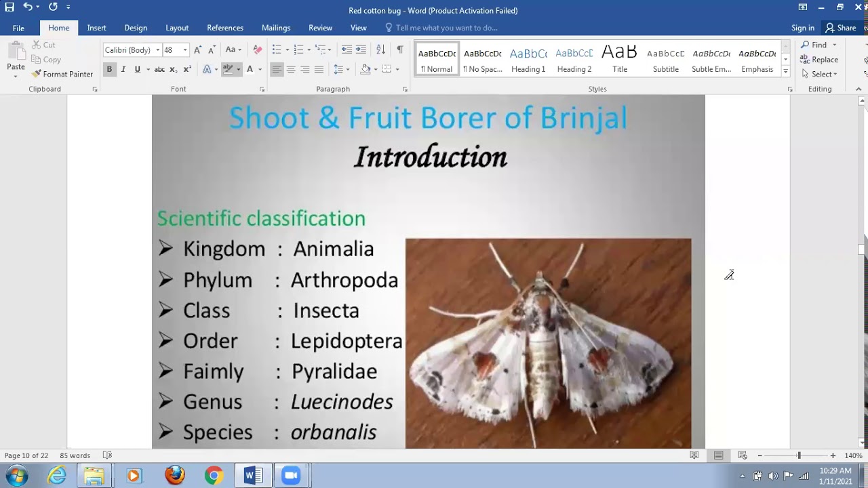Switch to the Insert tab
868x488 pixels.
96,28
